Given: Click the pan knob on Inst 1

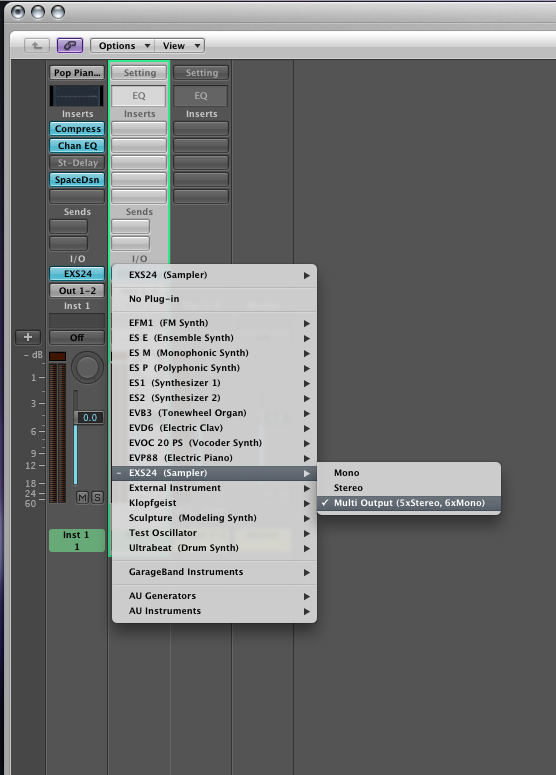Looking at the screenshot, I should click(87, 367).
